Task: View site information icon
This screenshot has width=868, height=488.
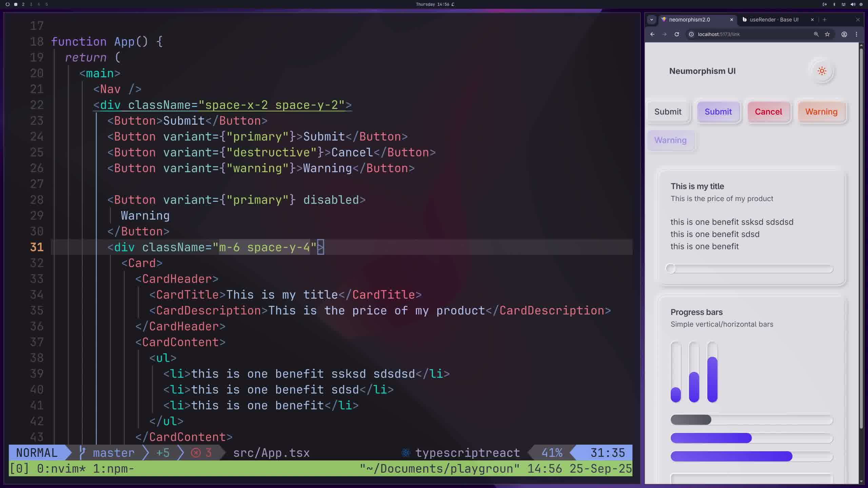Action: click(x=691, y=34)
